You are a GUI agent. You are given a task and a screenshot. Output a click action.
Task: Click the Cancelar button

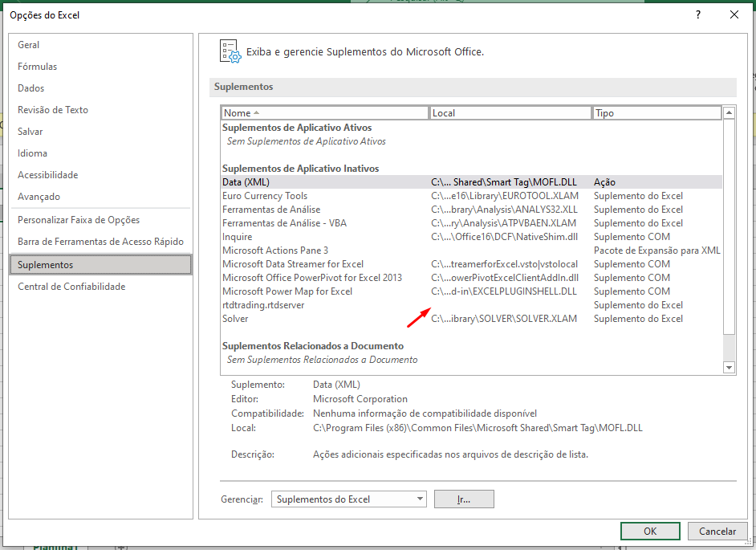pyautogui.click(x=717, y=532)
